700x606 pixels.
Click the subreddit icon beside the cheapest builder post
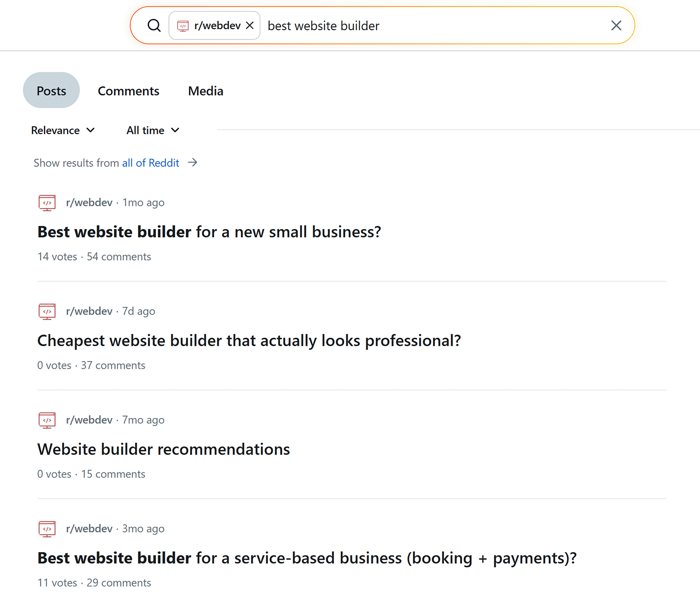click(x=47, y=311)
